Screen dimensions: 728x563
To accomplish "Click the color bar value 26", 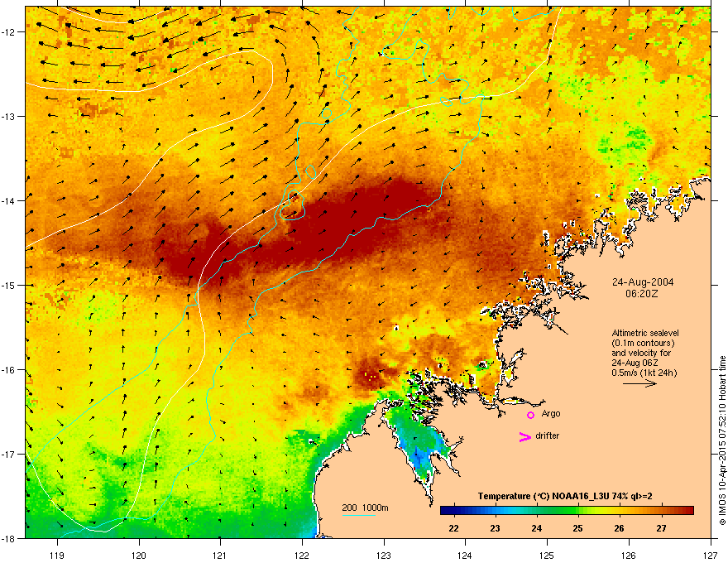I will click(x=620, y=528).
